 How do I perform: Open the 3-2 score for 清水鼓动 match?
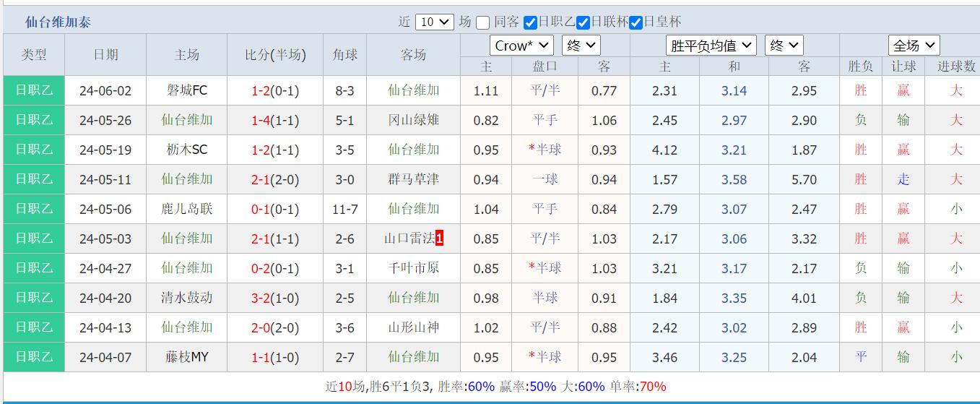pyautogui.click(x=261, y=298)
